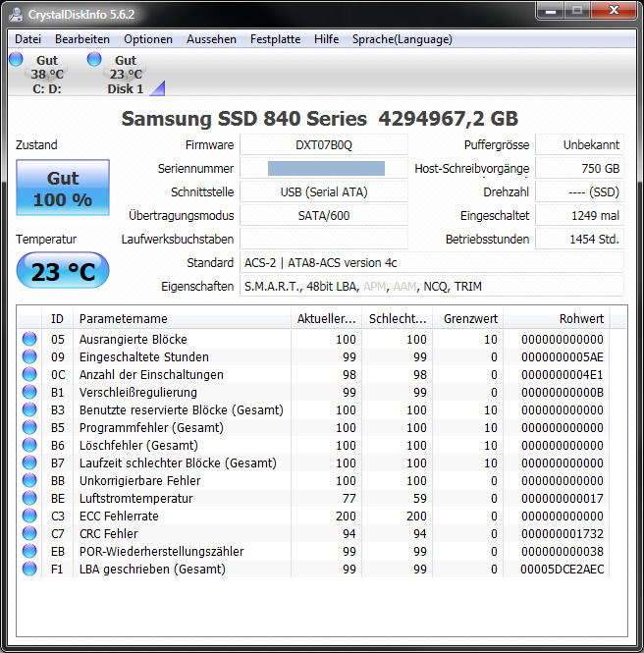Select the Luftstromtemperatur parameter name

coord(136,499)
